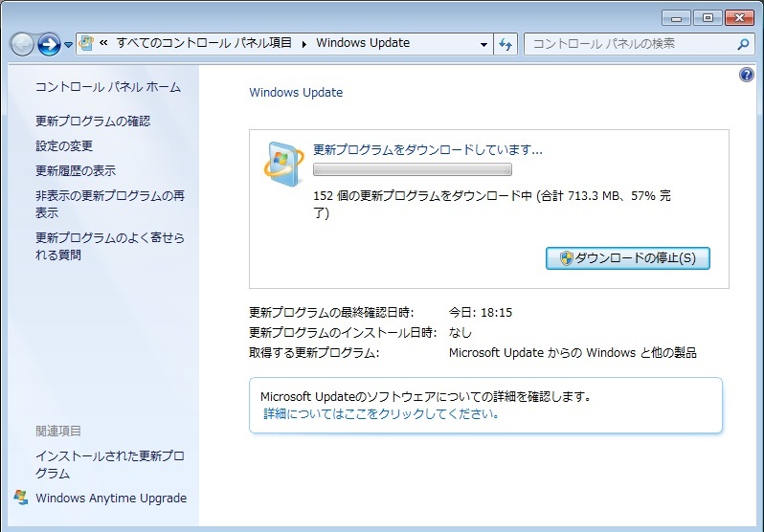Open 非表示の更新プログラムの再表示 link
Screen dimensions: 764x532
[x=110, y=204]
